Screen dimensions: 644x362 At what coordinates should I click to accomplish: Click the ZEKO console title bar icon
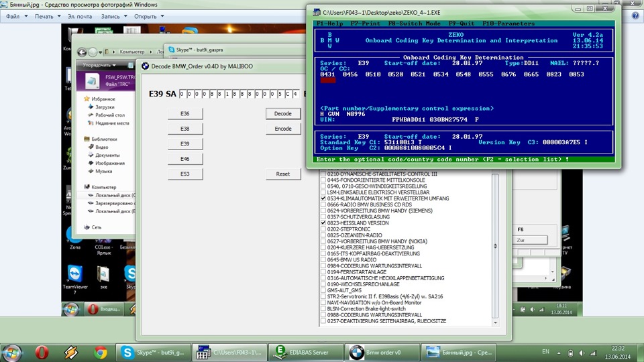click(x=317, y=12)
